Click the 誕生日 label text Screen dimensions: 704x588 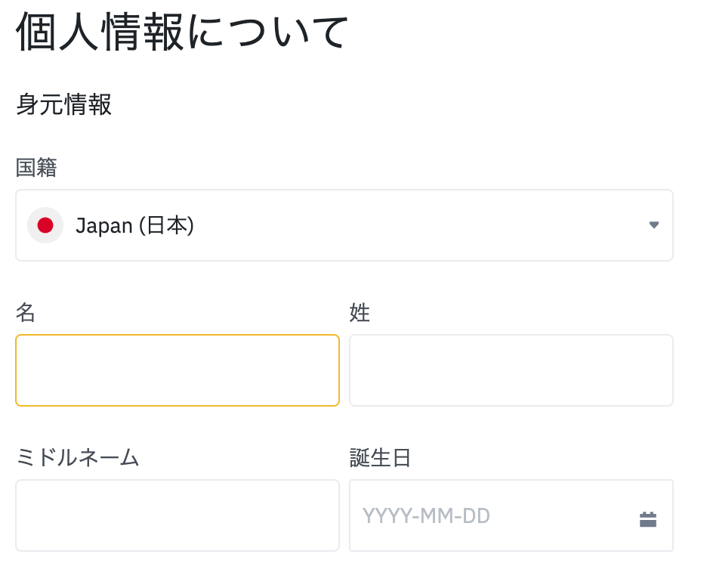[x=380, y=457]
